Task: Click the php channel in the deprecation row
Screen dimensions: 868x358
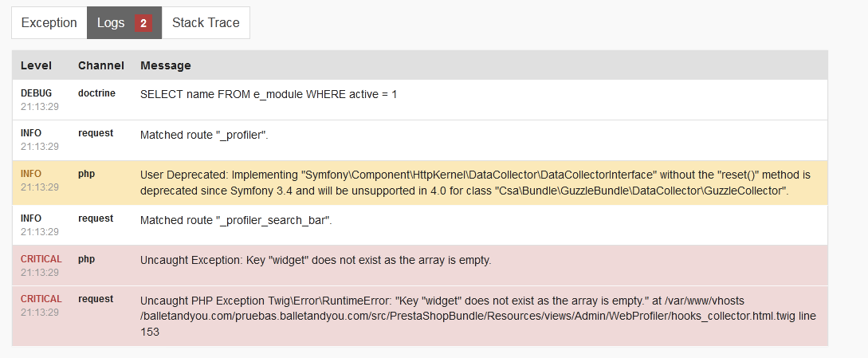Action: tap(86, 173)
